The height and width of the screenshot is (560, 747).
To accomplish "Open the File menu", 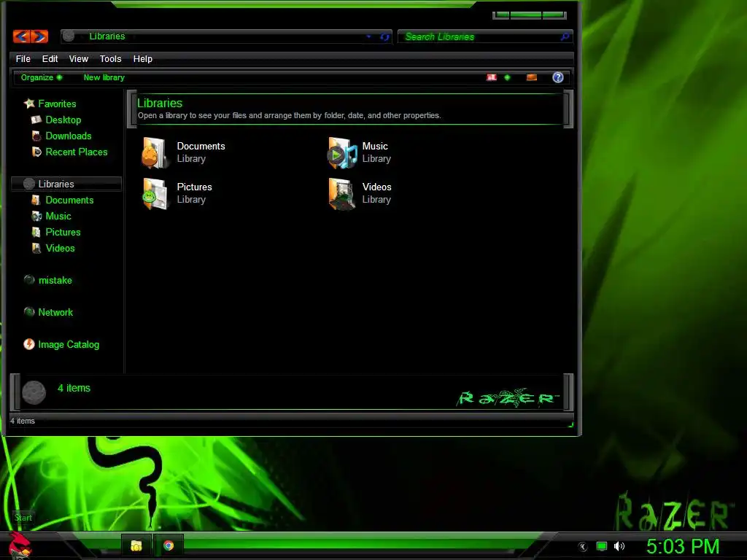I will coord(23,58).
